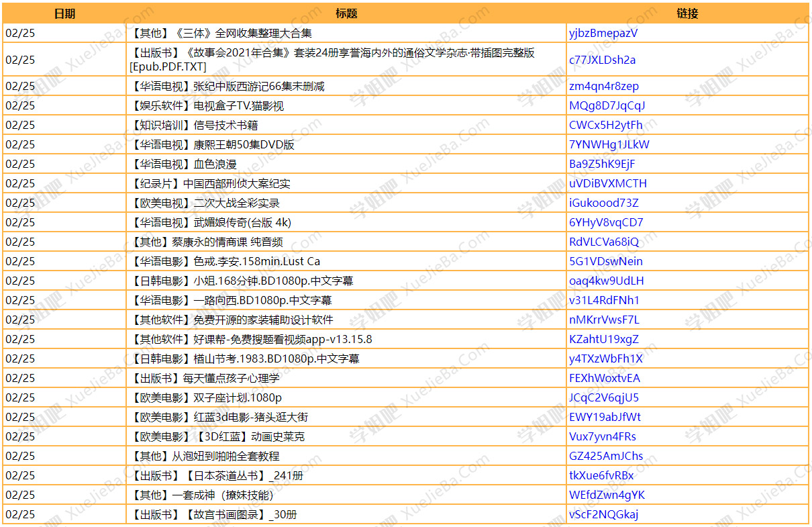
Task: Open the y4TXzWbFh1X link
Action: (x=606, y=358)
